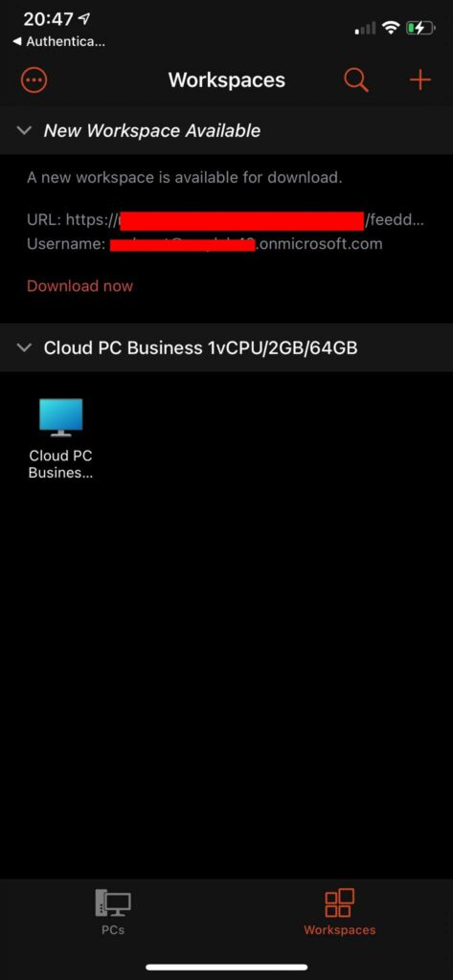Tap the battery charging status icon
This screenshot has width=453, height=980.
(x=420, y=28)
